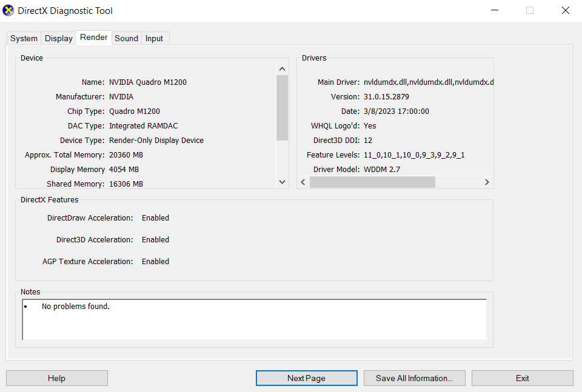Click the DirectX Diagnostic Tool title bar icon
582x392 pixels.
click(9, 10)
